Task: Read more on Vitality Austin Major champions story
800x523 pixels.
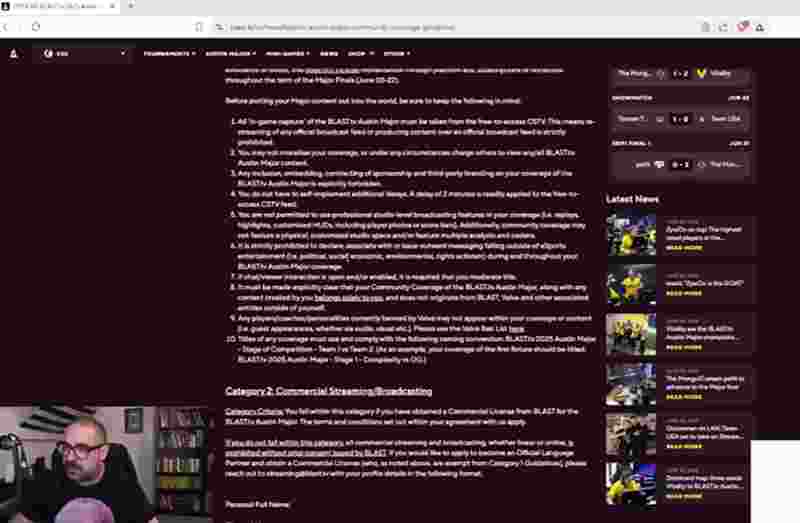Action: (x=684, y=348)
